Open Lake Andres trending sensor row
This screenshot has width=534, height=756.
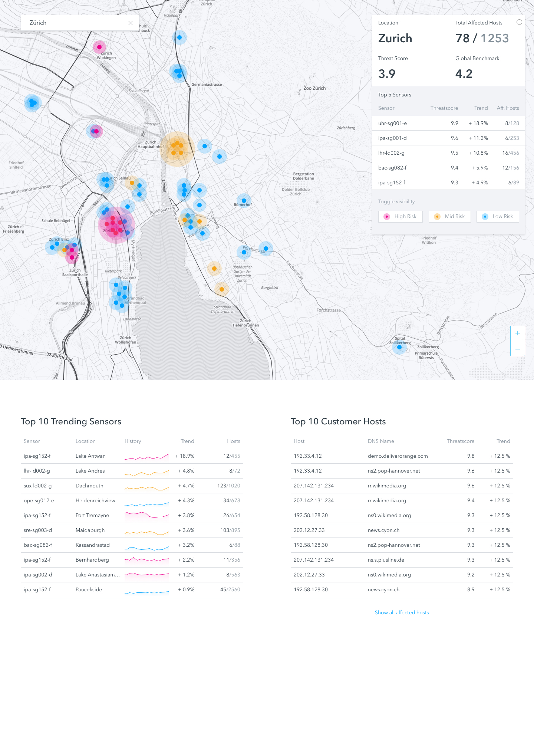pos(132,471)
